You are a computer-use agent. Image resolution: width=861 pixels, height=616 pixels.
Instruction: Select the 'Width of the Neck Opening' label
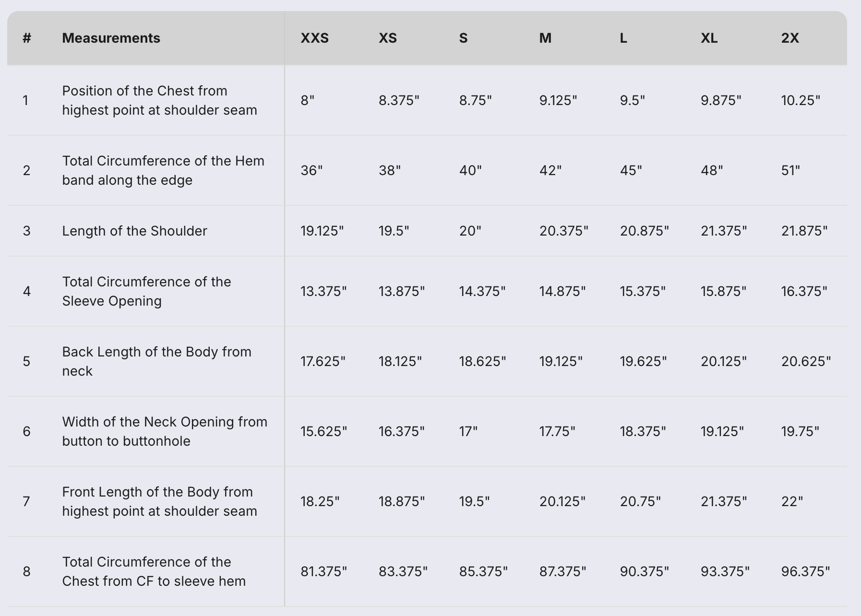165,431
